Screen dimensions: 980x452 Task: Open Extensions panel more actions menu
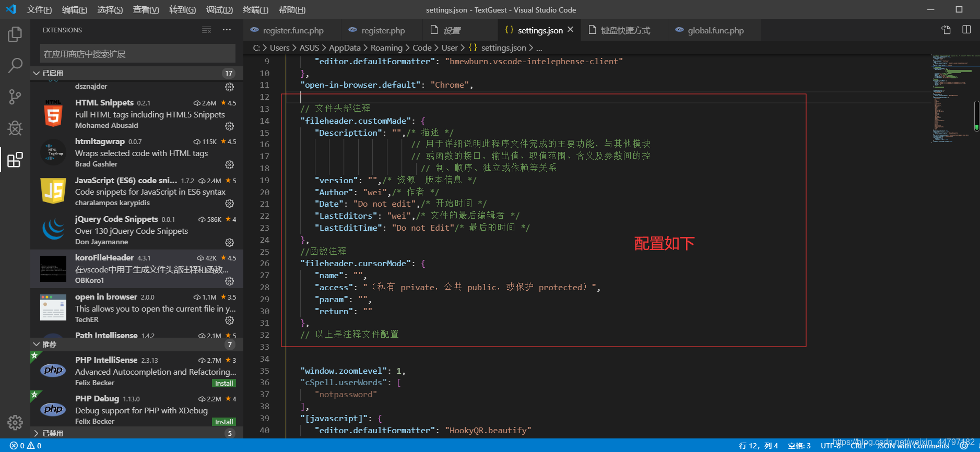[x=227, y=30]
